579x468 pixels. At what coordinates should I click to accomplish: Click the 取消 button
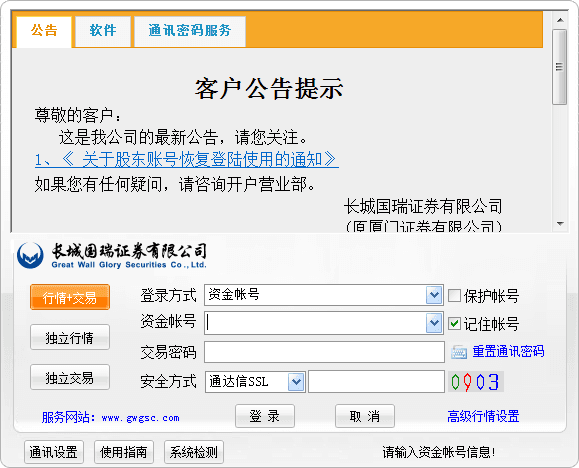coord(365,416)
